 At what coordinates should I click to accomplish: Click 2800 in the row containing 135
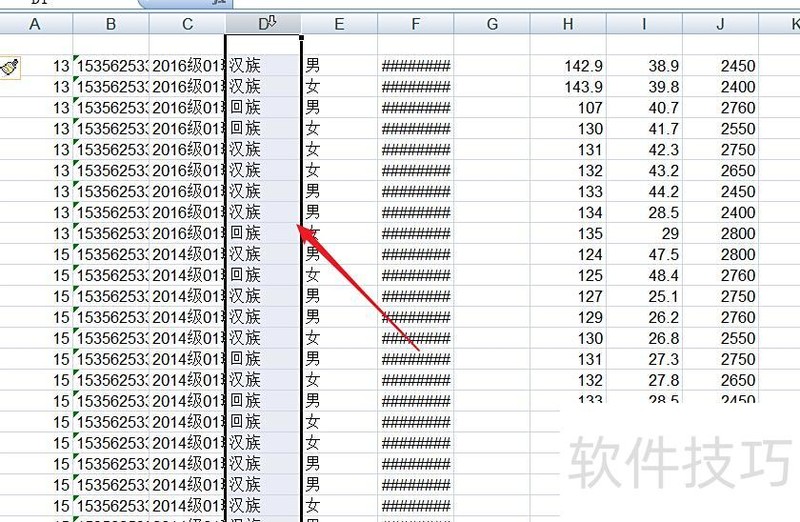720,233
